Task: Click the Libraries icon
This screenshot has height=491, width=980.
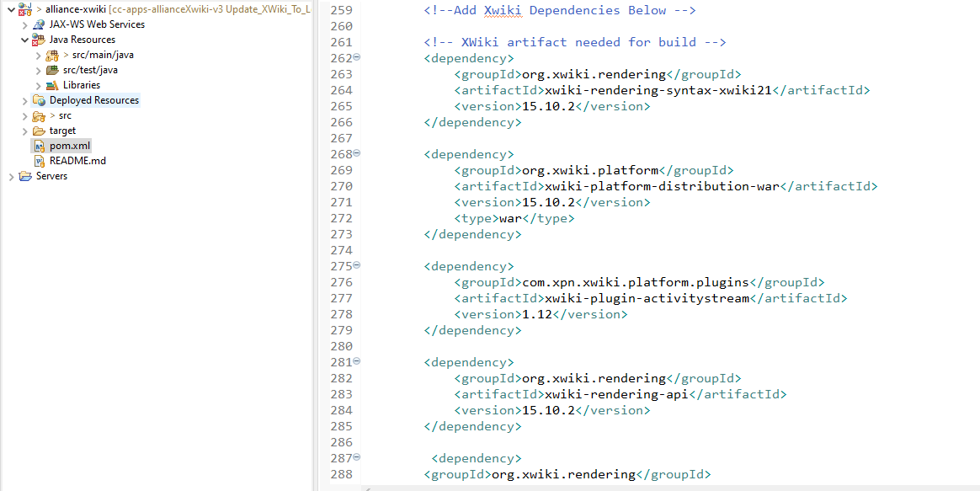Action: click(x=52, y=85)
